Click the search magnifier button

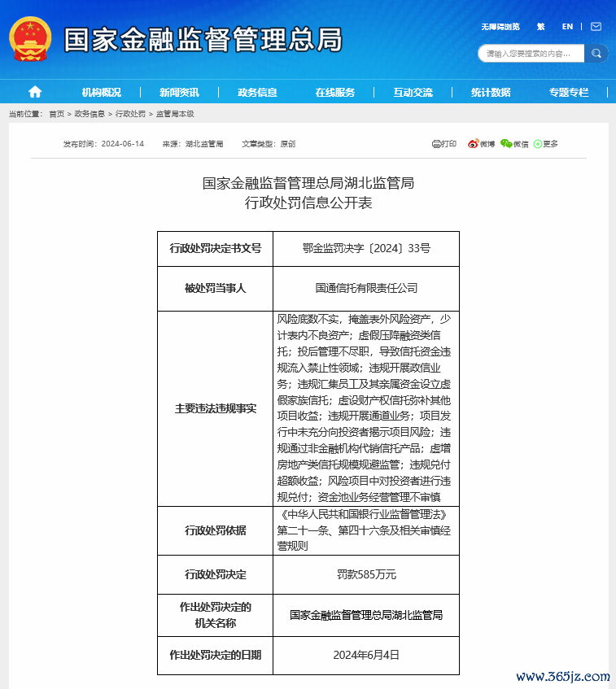(596, 53)
